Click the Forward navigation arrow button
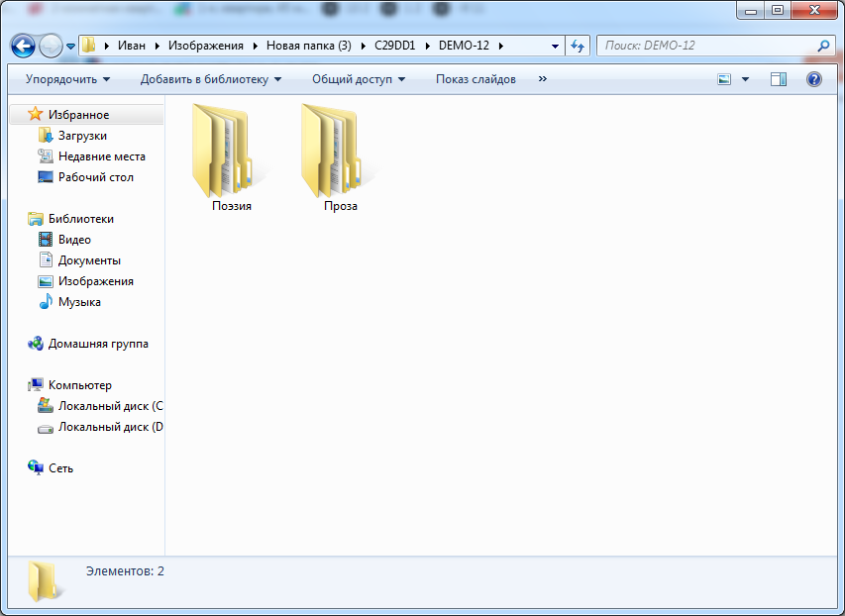The width and height of the screenshot is (845, 616). 52,47
